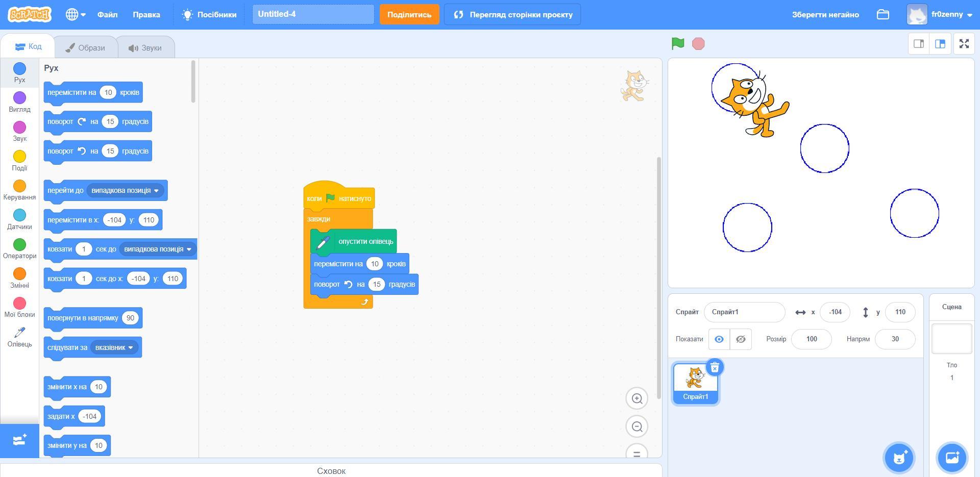
Task: Select the Спрайт1 thumbnail
Action: (695, 384)
